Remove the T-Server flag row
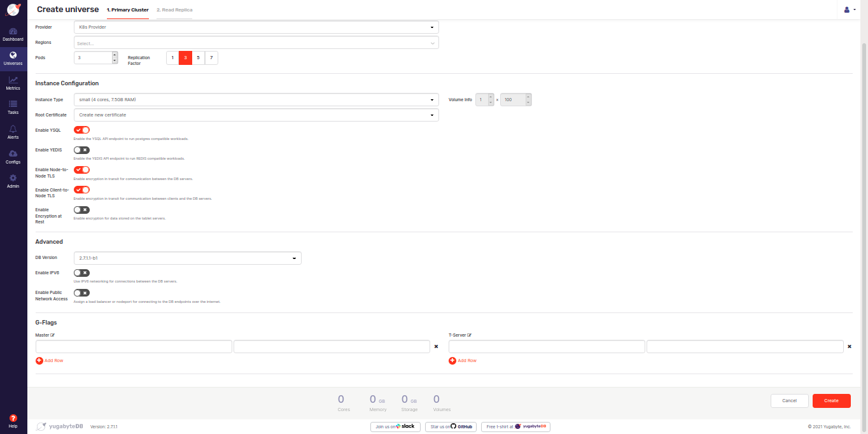 tap(849, 347)
